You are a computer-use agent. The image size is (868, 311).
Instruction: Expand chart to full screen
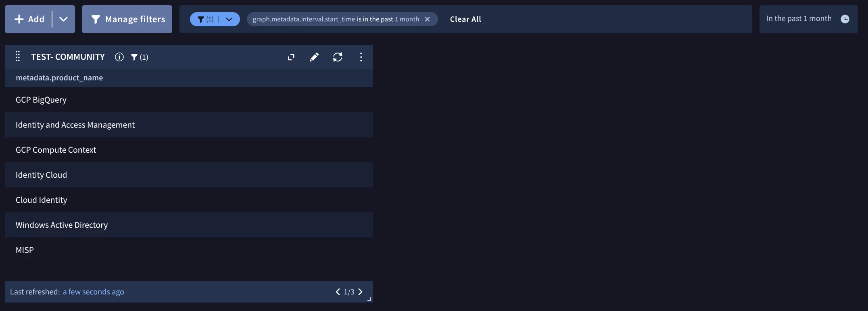click(x=291, y=57)
